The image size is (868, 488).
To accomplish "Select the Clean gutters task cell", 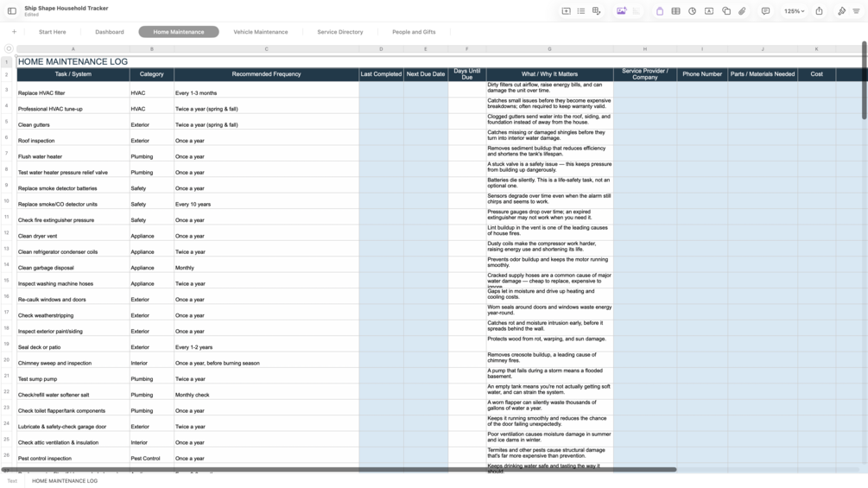I will coord(73,122).
